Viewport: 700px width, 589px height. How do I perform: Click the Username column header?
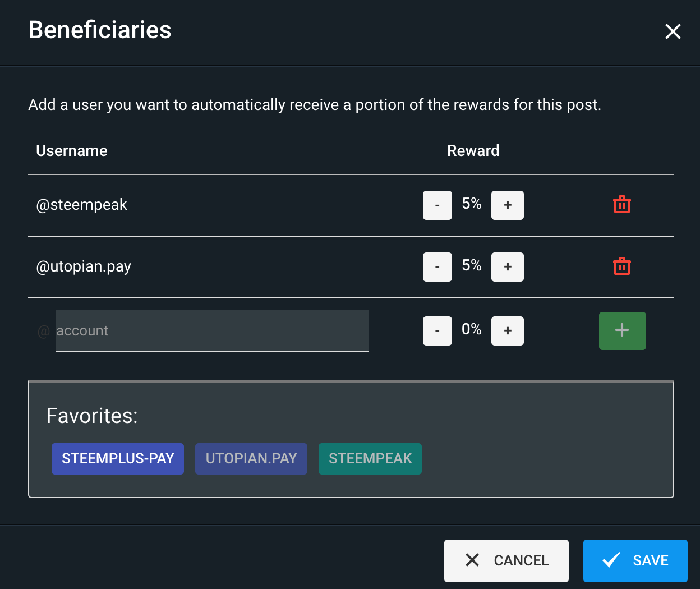pyautogui.click(x=72, y=151)
